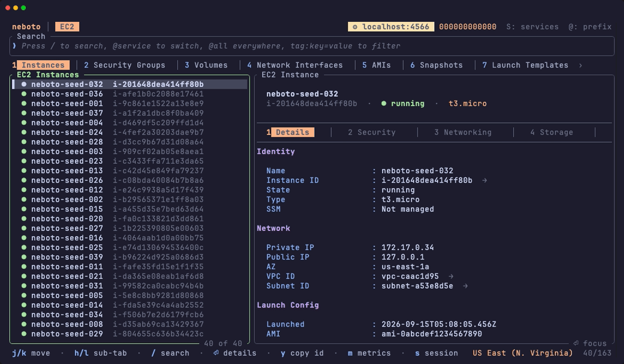The image size is (624, 364).
Task: Click the Private IP value 172.17.0.34
Action: (408, 248)
